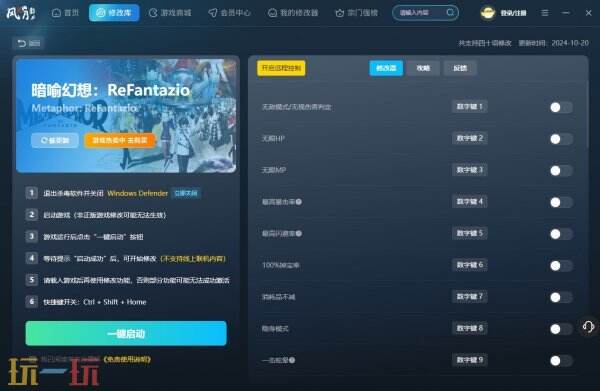Click the scrollbar of the cheat list
The width and height of the screenshot is (600, 391).
[587, 115]
